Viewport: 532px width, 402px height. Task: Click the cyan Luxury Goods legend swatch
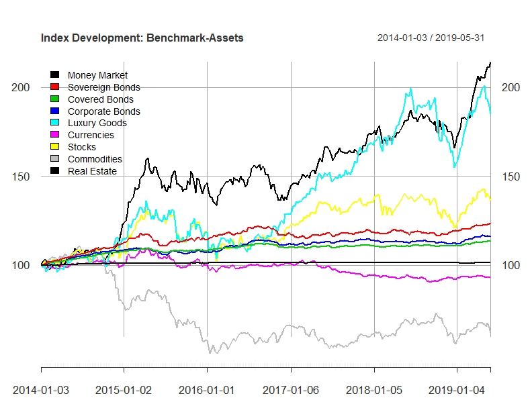[x=54, y=123]
